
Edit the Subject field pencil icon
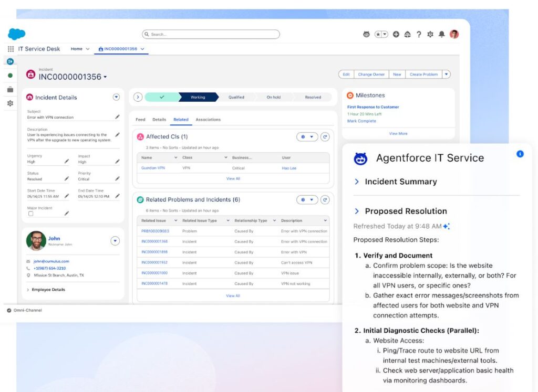[117, 117]
